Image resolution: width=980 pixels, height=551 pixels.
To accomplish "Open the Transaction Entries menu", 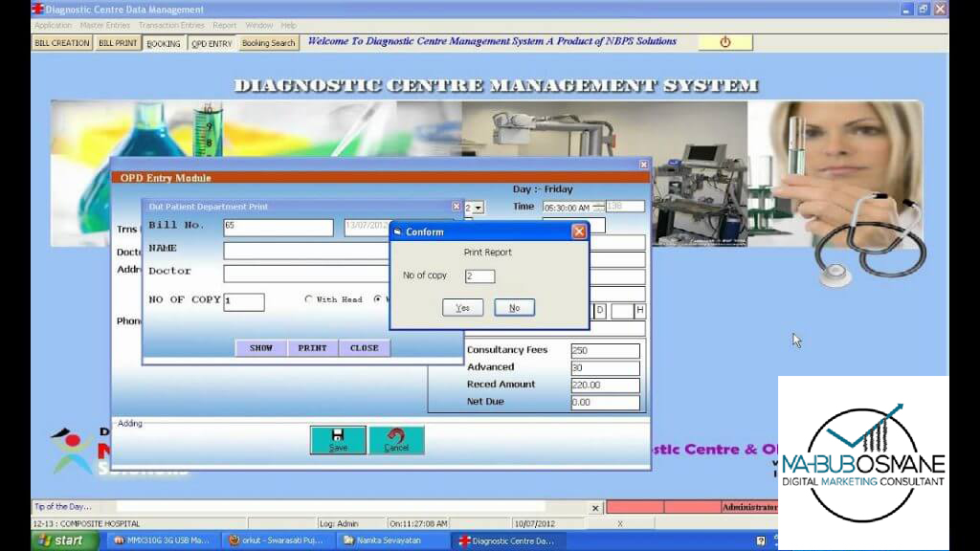I will coord(171,25).
